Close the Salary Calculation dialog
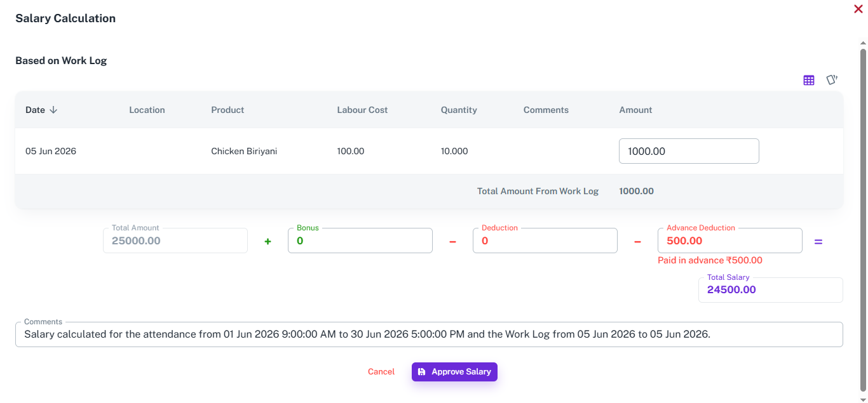 click(858, 9)
